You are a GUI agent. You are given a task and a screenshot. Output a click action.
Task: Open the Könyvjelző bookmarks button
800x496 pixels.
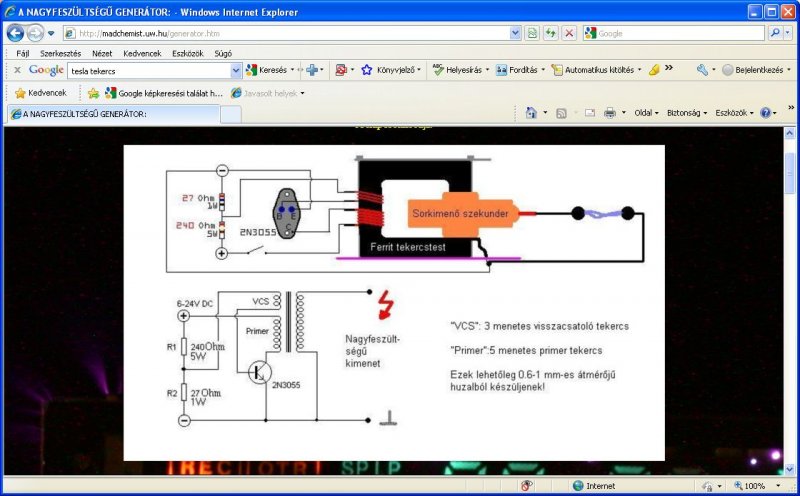click(x=390, y=70)
